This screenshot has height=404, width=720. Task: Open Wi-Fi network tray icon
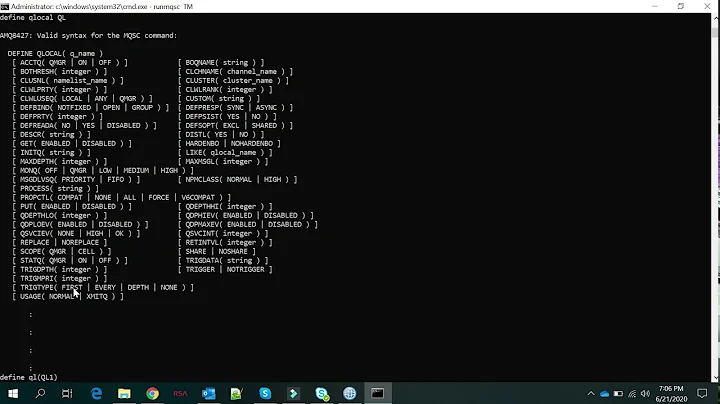click(x=632, y=394)
